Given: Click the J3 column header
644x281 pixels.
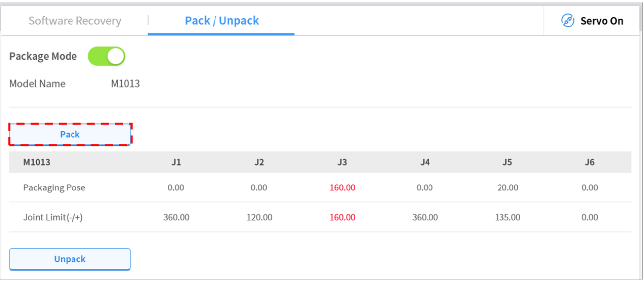Looking at the screenshot, I should pos(342,162).
